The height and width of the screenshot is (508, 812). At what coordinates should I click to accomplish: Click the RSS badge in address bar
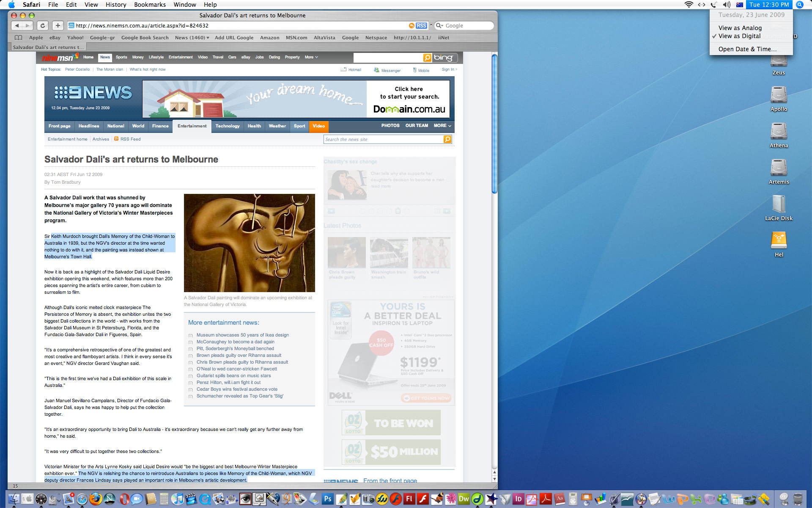point(421,25)
